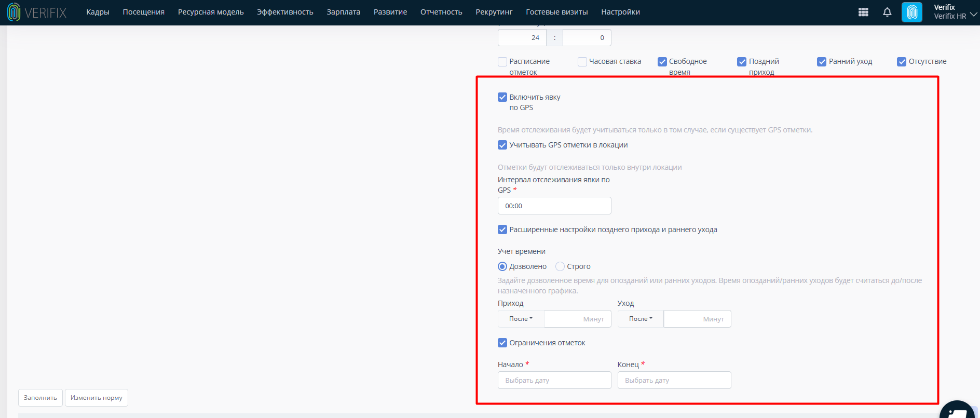Select the Дозволено radio option
The image size is (980, 418).
pos(502,266)
